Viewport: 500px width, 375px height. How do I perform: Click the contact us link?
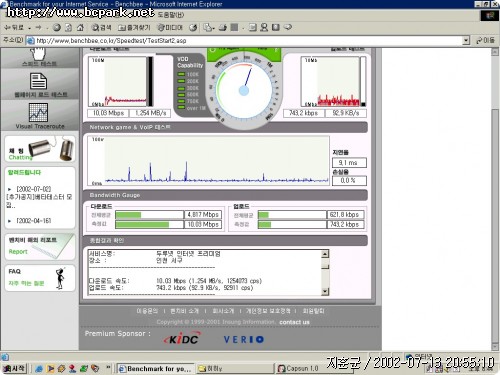coord(294,322)
